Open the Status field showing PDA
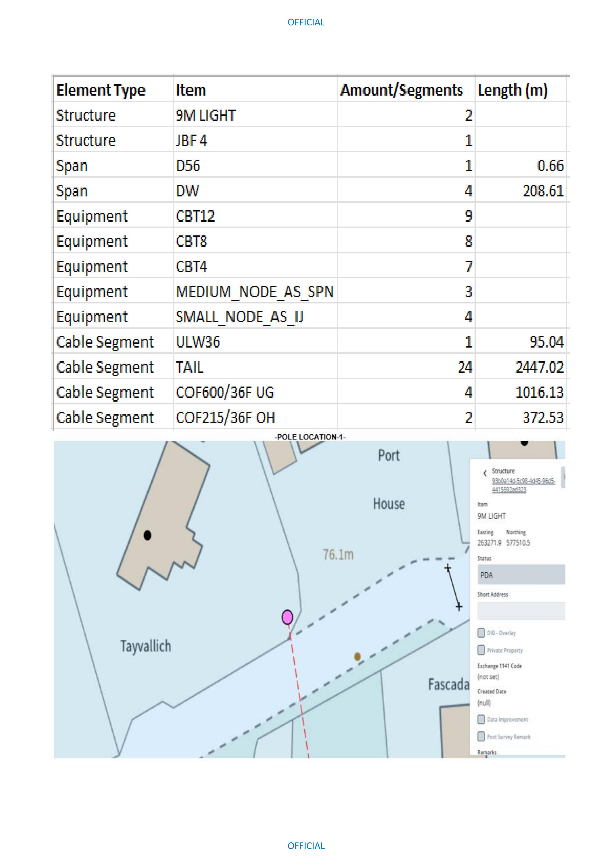Screen dimensions: 614x868 coord(521,575)
